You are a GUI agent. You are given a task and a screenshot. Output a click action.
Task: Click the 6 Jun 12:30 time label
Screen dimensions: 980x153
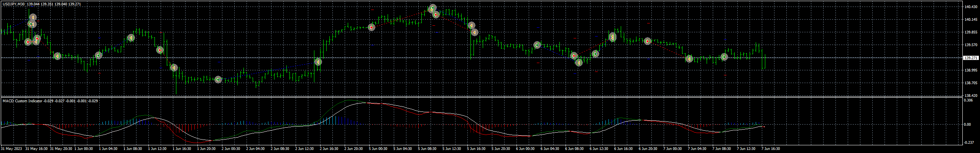[x=599, y=148]
